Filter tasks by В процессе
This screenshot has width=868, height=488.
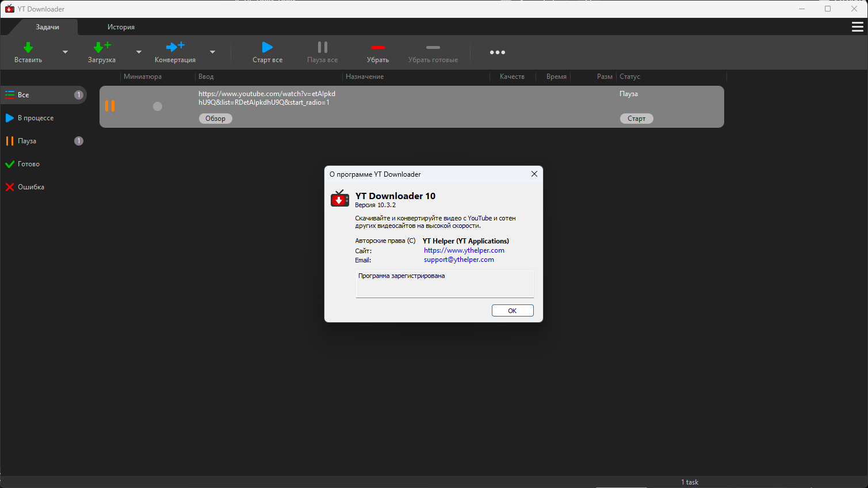tap(44, 118)
